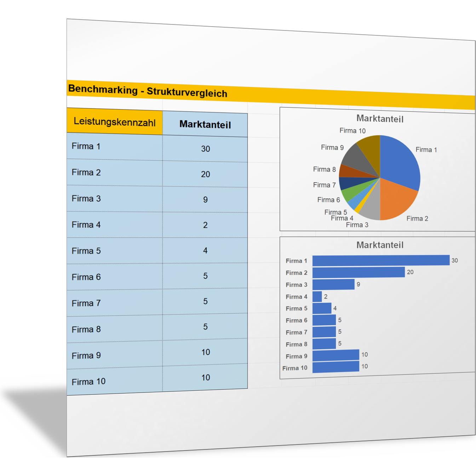Select the Firma 1 table row
This screenshot has width=476, height=476.
(86, 146)
